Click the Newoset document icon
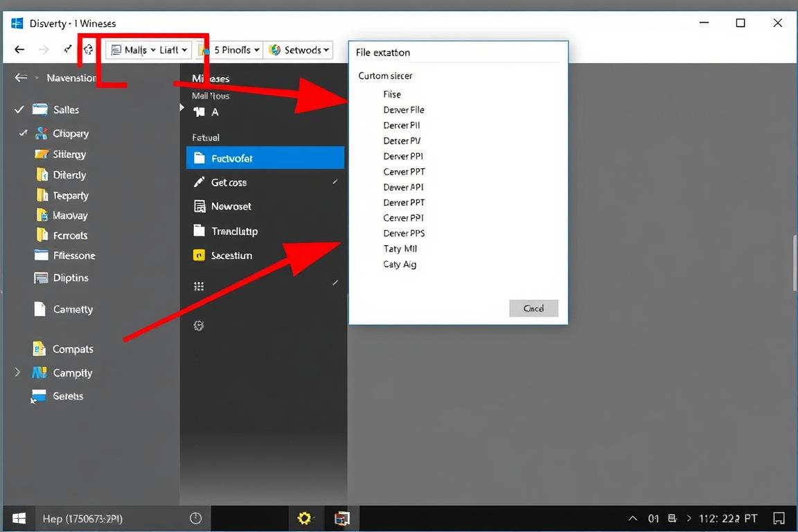 pyautogui.click(x=199, y=206)
